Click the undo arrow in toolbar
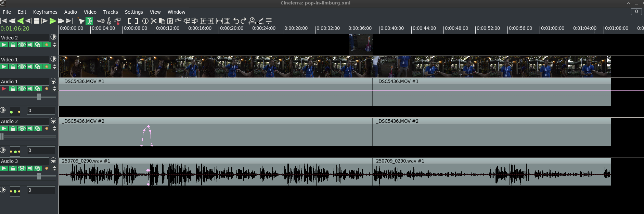 [236, 21]
